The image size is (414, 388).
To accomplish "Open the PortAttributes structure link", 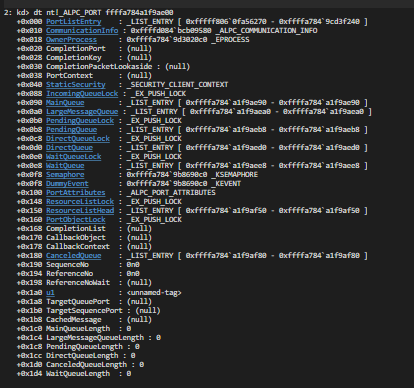I will (x=76, y=193).
